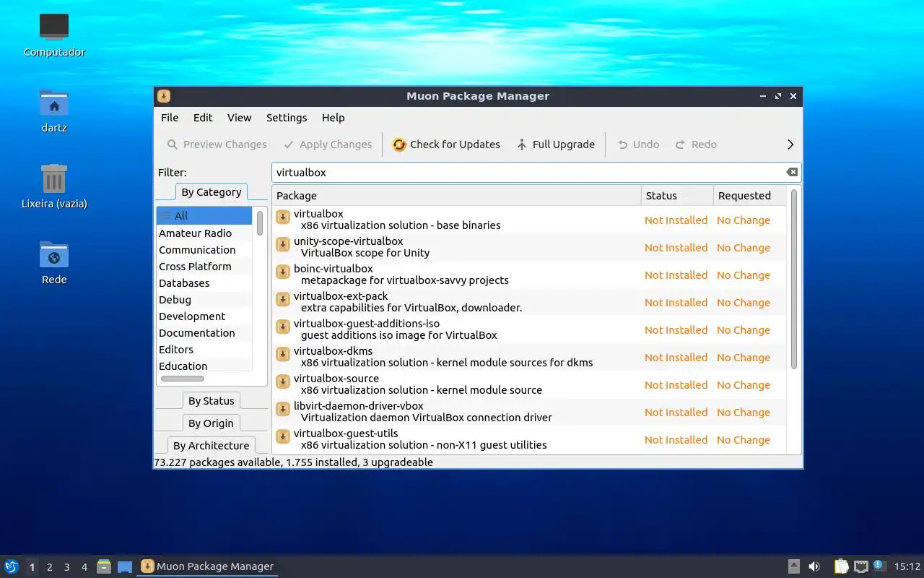Image resolution: width=924 pixels, height=578 pixels.
Task: Click the unity-scope-virtualbox package icon
Action: tap(283, 244)
